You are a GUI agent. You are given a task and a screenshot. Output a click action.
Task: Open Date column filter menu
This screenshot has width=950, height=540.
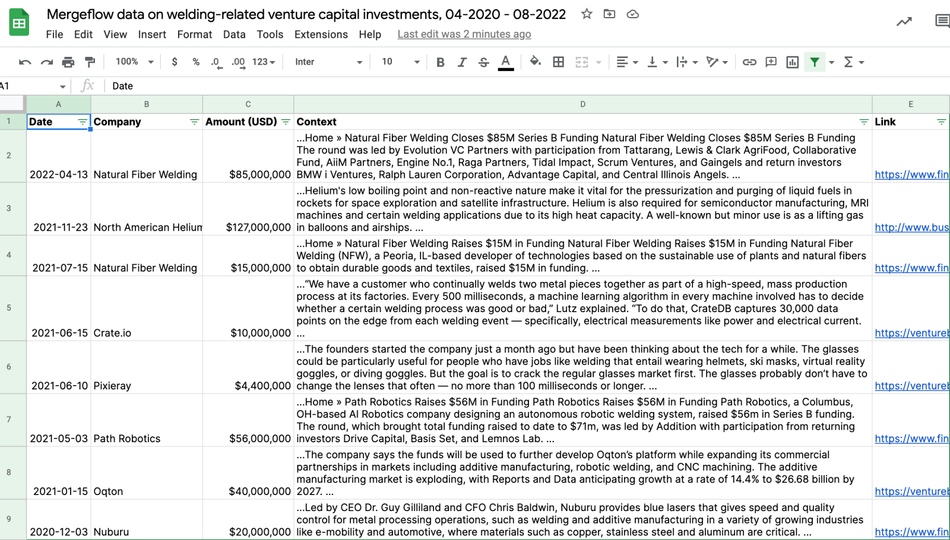point(82,122)
